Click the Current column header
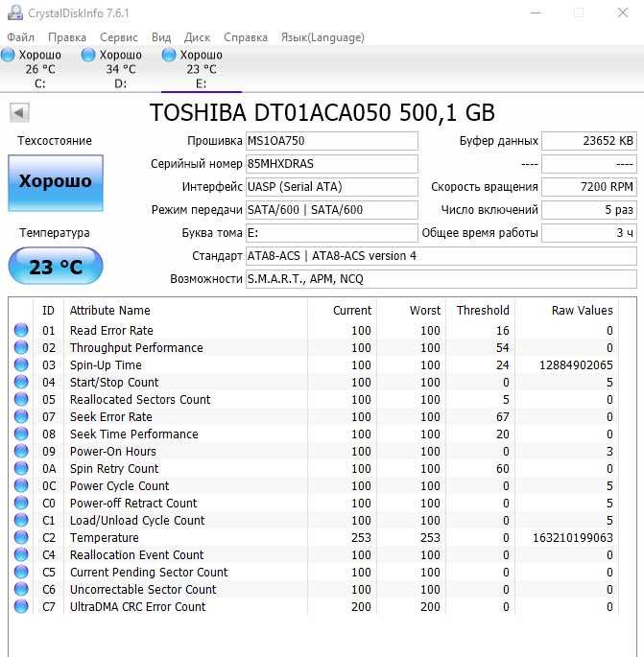 342,311
